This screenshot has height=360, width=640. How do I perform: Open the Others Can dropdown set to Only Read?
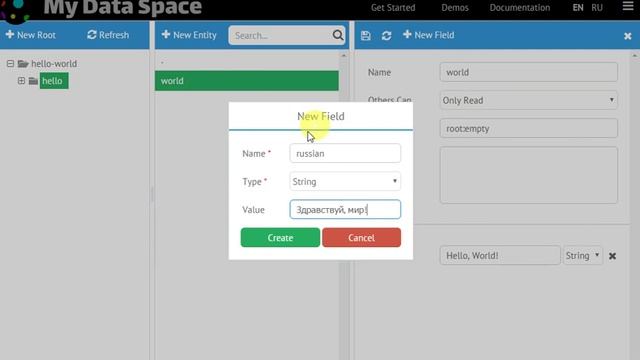[529, 100]
